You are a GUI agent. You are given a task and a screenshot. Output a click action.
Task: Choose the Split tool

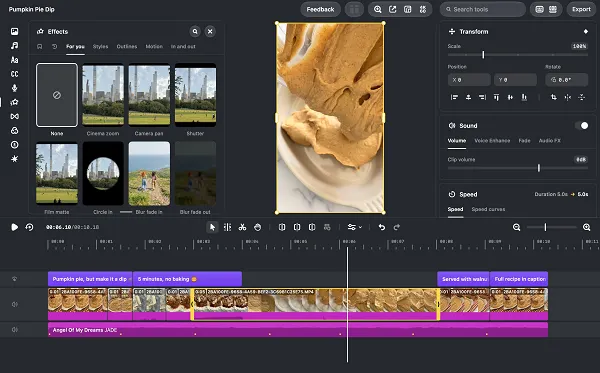click(227, 227)
